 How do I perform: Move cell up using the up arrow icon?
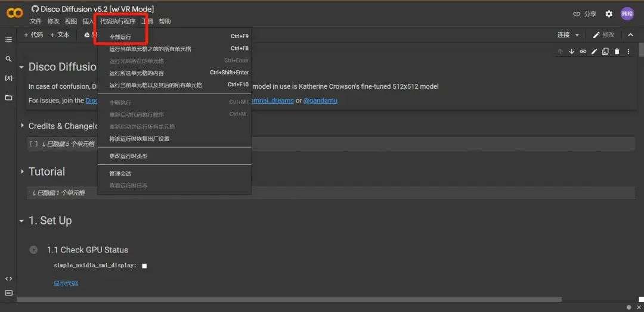560,51
